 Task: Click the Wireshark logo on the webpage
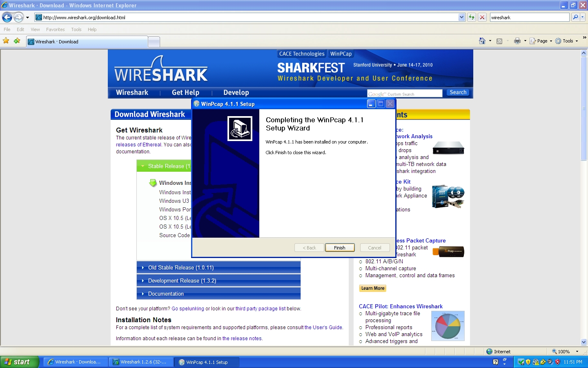click(161, 69)
